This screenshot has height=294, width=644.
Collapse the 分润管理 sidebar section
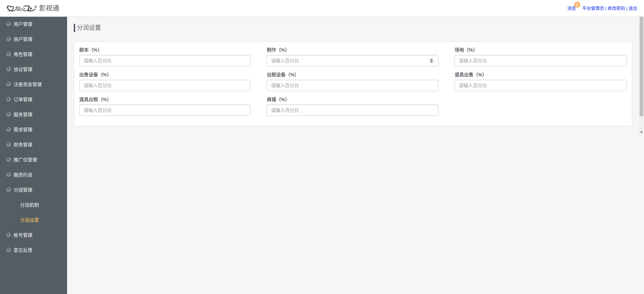pos(23,190)
